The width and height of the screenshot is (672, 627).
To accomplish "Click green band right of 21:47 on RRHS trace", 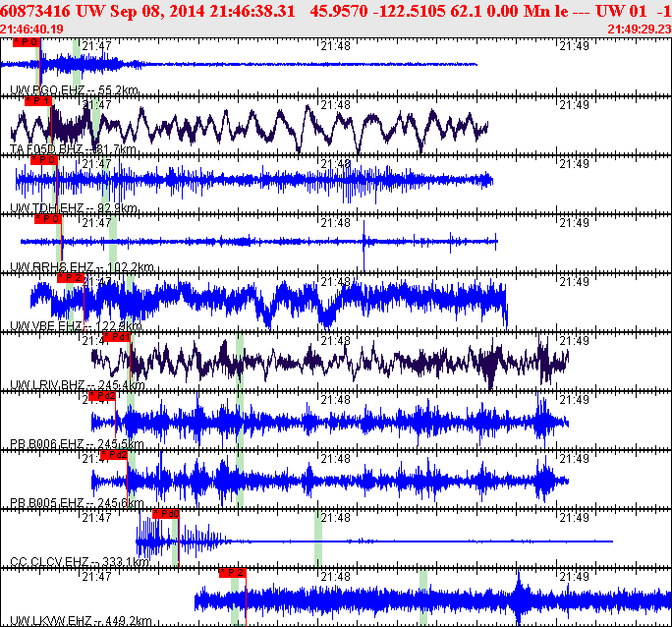I will (113, 243).
